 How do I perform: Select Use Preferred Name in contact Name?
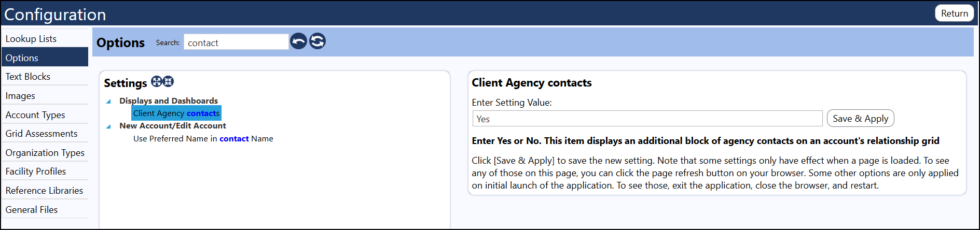click(x=203, y=138)
